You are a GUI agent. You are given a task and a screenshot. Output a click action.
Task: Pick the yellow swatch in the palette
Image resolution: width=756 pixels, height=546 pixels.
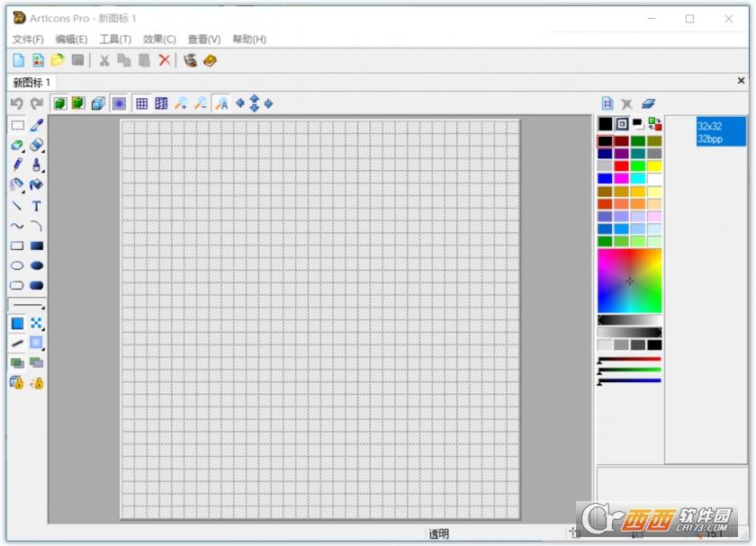click(654, 166)
